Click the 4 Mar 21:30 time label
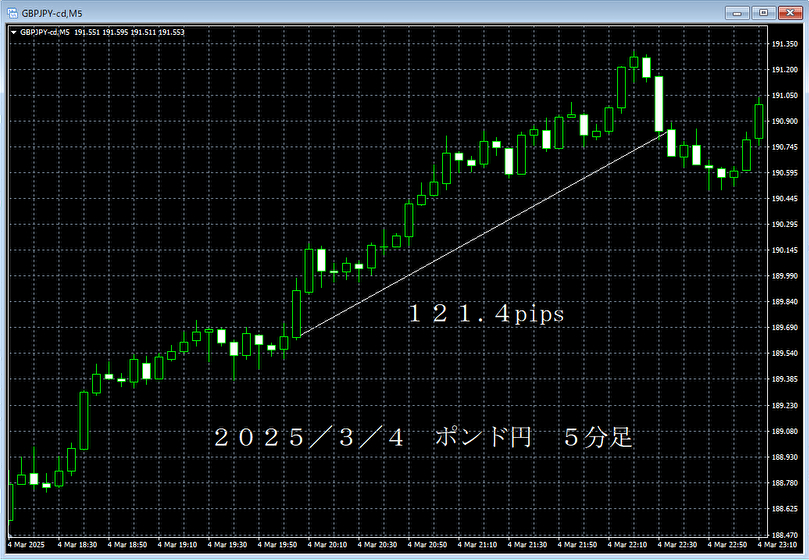Viewport: 809px width, 560px height. [x=527, y=545]
